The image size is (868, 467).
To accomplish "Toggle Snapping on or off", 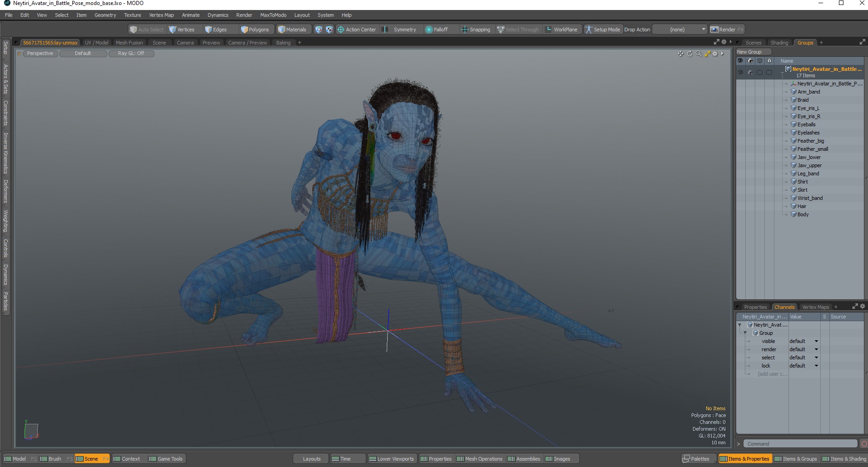I will tap(476, 30).
